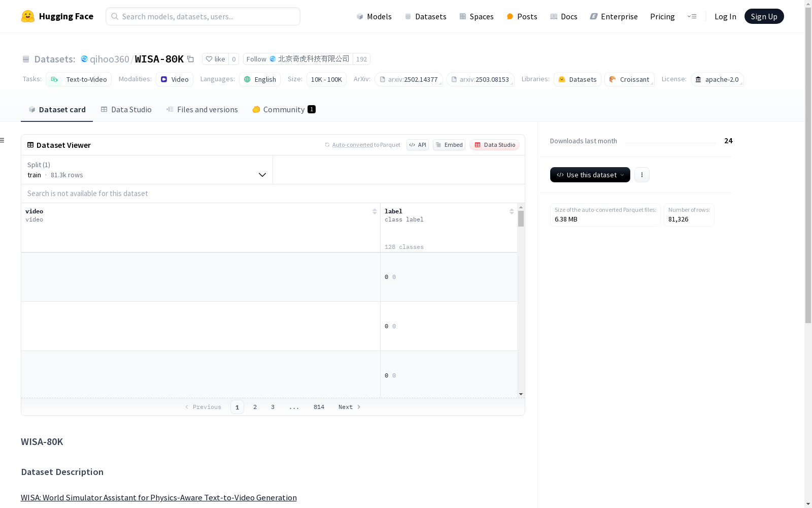This screenshot has height=508, width=812.
Task: Click the dataset viewer vertical scrollbar thumb
Action: point(521,219)
